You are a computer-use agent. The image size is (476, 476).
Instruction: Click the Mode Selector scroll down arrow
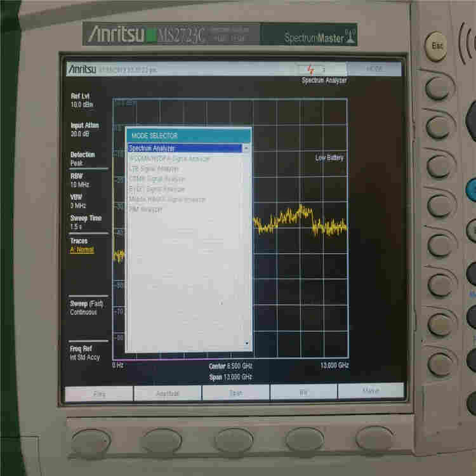248,343
